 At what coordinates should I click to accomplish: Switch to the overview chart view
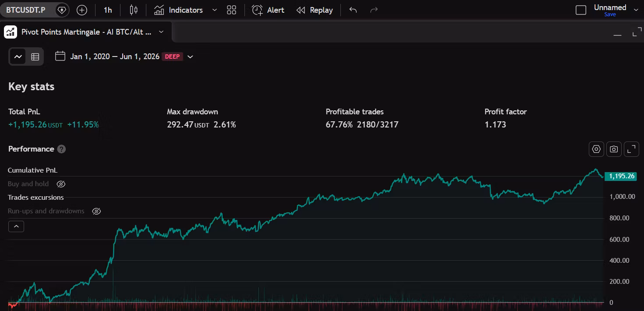18,57
